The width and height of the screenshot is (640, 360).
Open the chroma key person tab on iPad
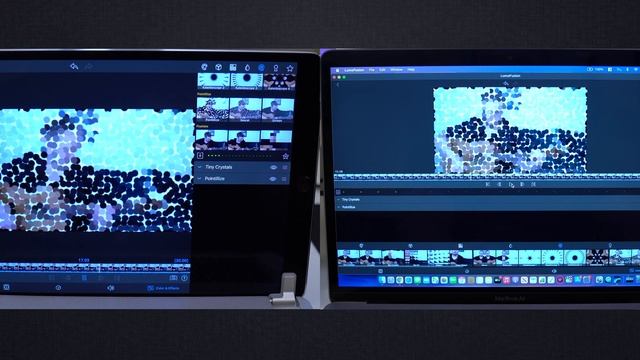[276, 68]
